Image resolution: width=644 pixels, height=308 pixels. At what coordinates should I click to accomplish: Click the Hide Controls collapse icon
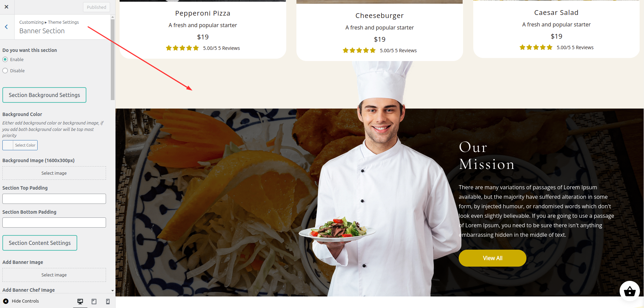[6, 301]
